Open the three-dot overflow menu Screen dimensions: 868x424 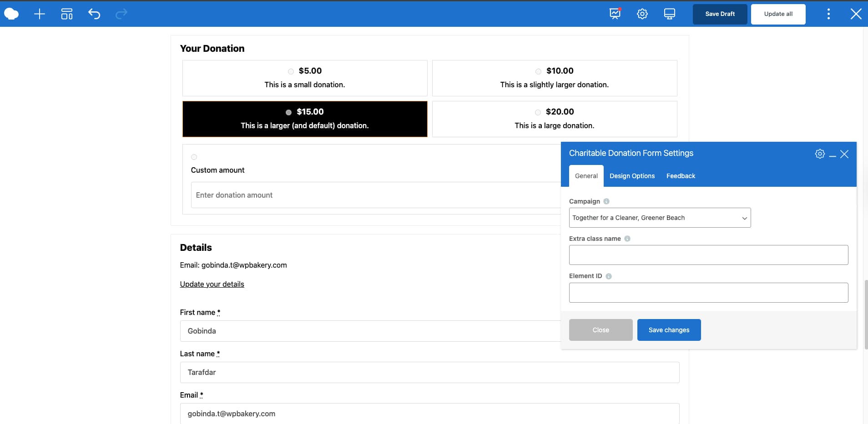click(828, 14)
